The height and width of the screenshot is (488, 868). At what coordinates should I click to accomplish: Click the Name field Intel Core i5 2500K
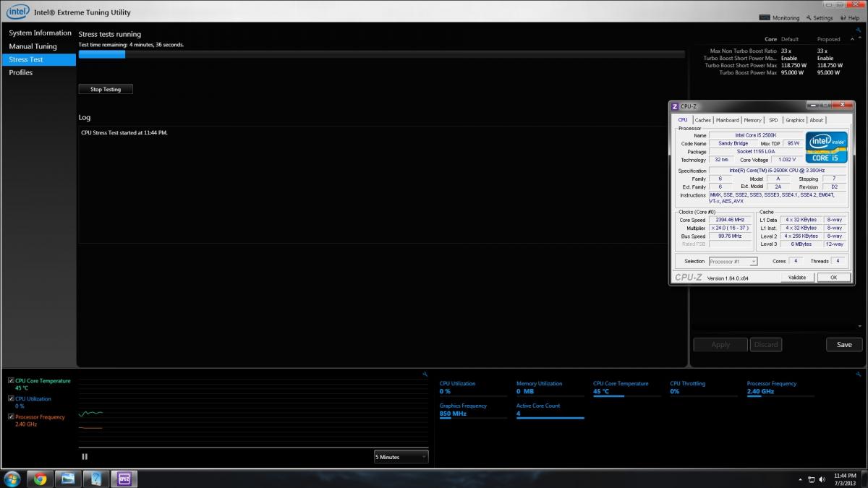(755, 135)
